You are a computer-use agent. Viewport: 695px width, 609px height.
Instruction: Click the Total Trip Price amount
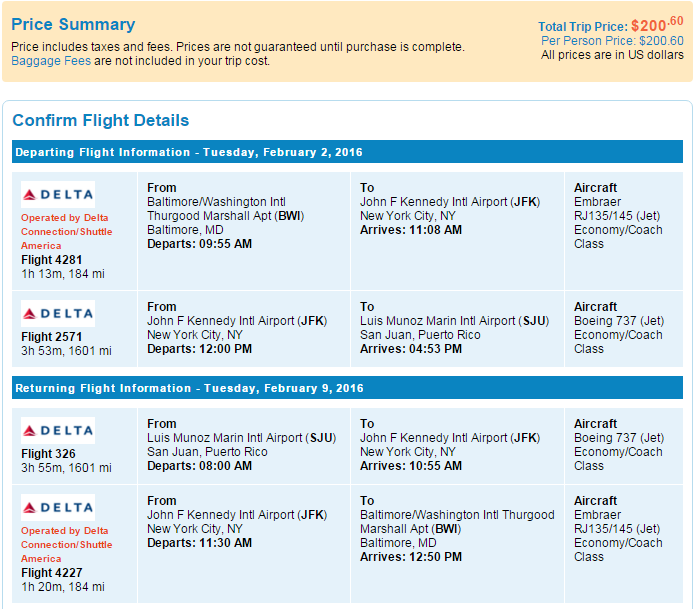click(x=657, y=26)
